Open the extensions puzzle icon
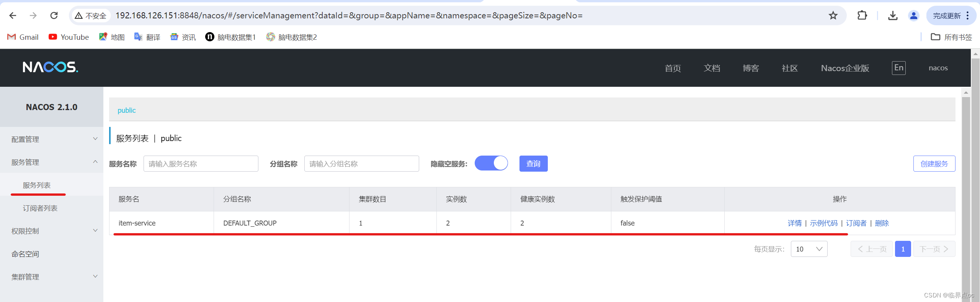This screenshot has width=980, height=302. point(862,15)
